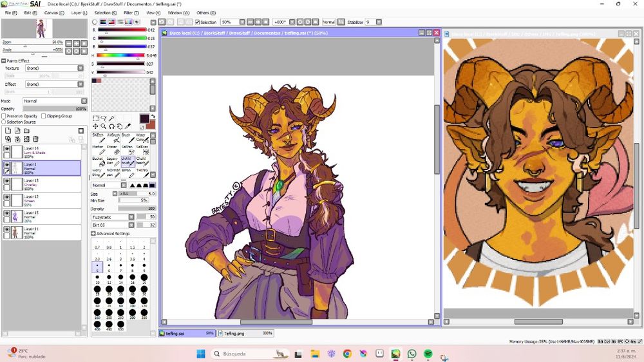Switch to the Tefling.png document tab
Image resolution: width=644 pixels, height=362 pixels.
point(245,333)
